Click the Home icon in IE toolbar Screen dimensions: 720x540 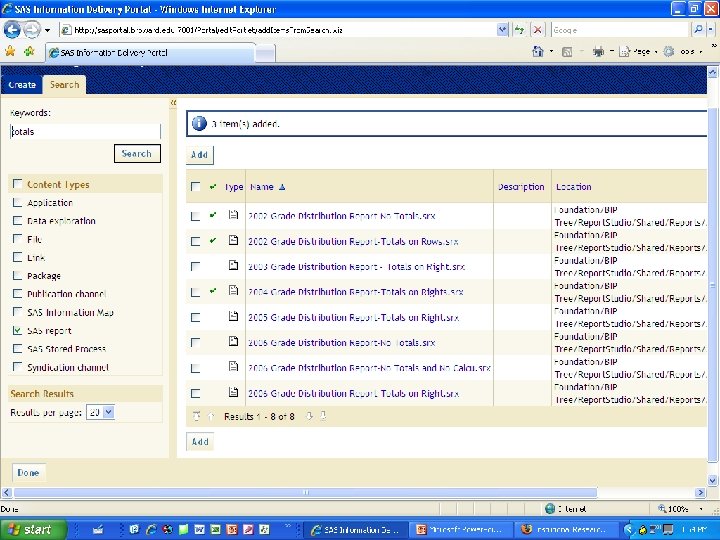538,51
